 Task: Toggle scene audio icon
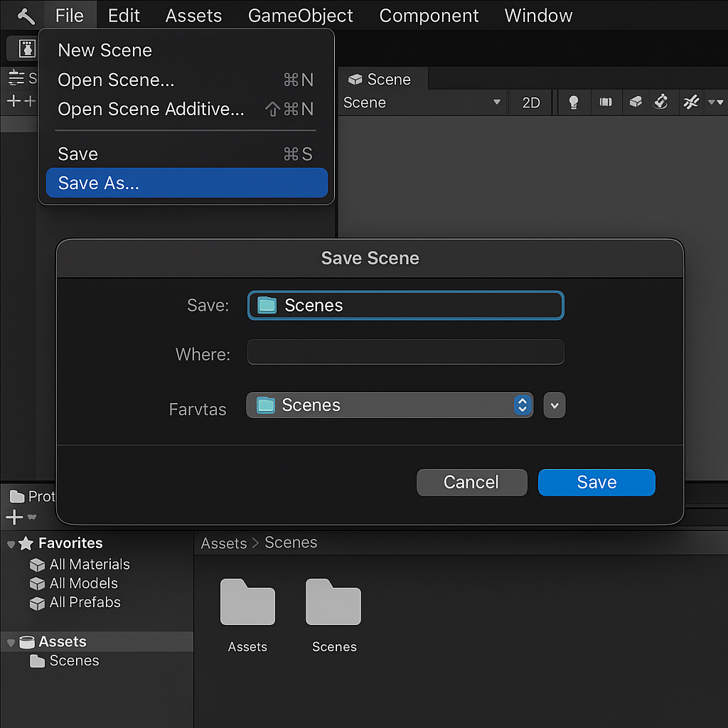click(606, 102)
